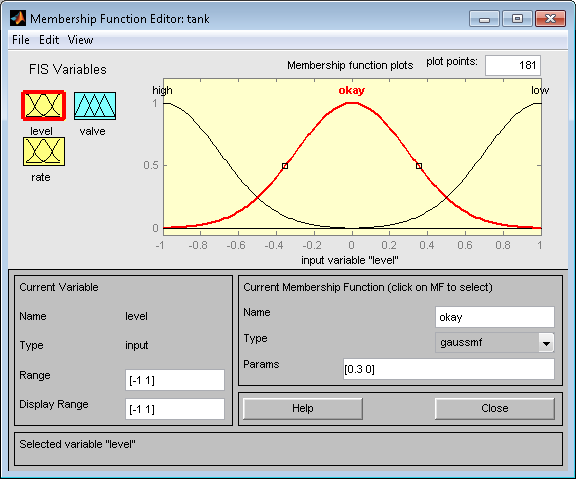Click left square handle on okay curve
Image resolution: width=576 pixels, height=479 pixels.
pyautogui.click(x=285, y=166)
